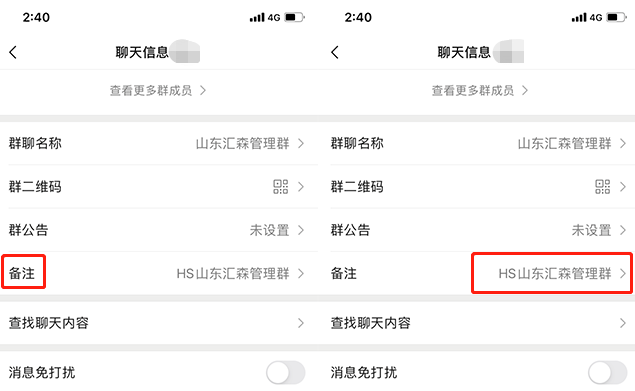
Task: Toggle 消息免打扰 switch in left screen
Action: click(x=286, y=372)
